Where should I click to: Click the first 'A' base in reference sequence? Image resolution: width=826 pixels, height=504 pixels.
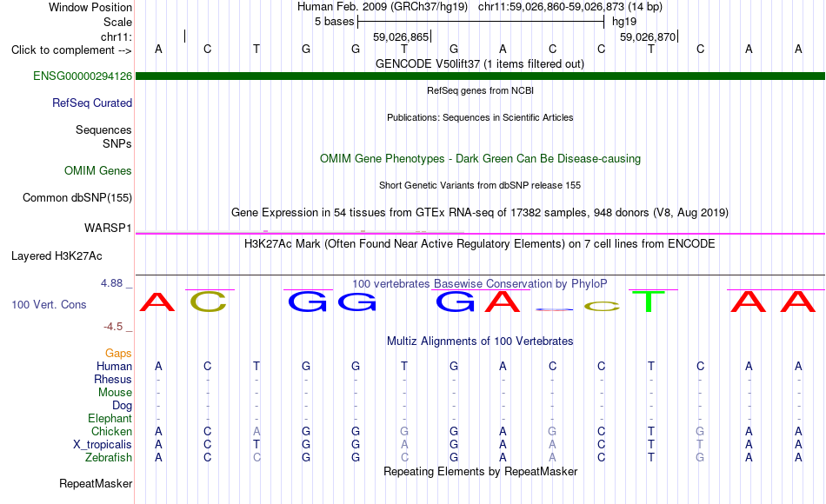click(158, 49)
